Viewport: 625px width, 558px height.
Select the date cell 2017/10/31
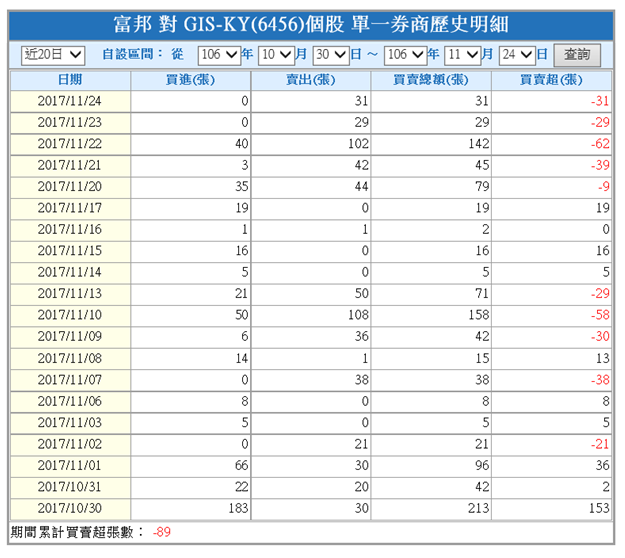coord(70,487)
